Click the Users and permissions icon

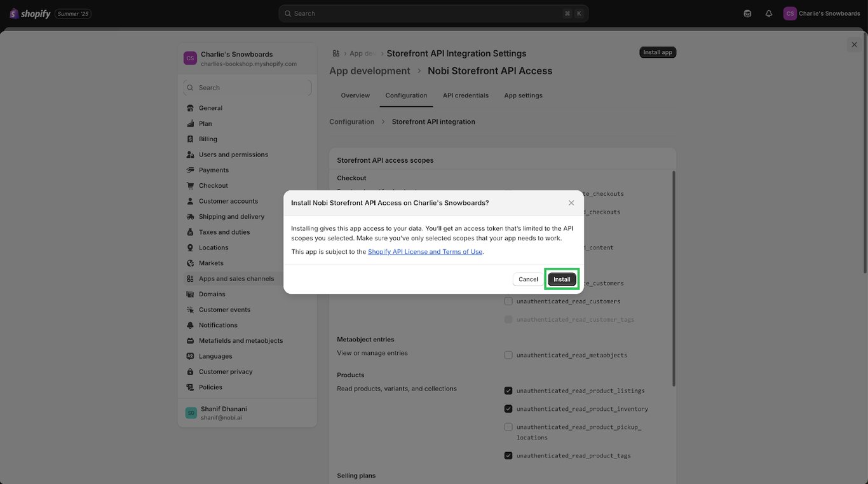coord(191,155)
